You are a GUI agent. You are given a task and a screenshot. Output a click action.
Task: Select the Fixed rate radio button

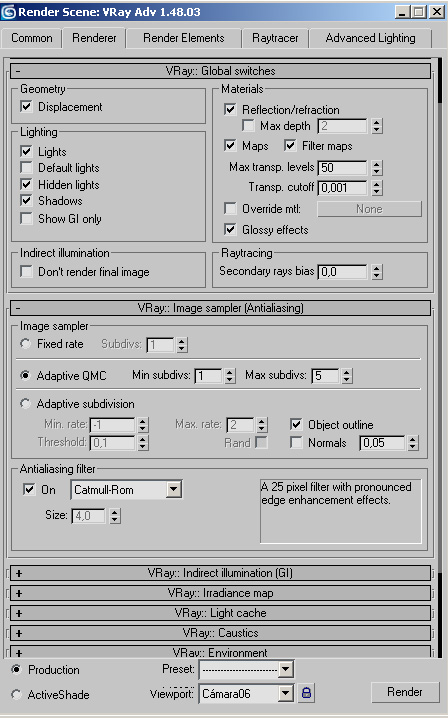(26, 343)
